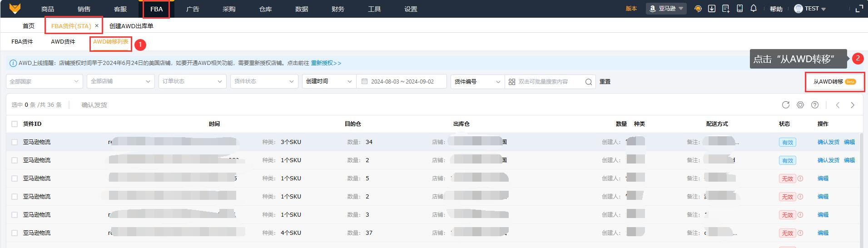Screen dimensions: 868x248
Task: Check the row with 数量 5
Action: point(15,179)
